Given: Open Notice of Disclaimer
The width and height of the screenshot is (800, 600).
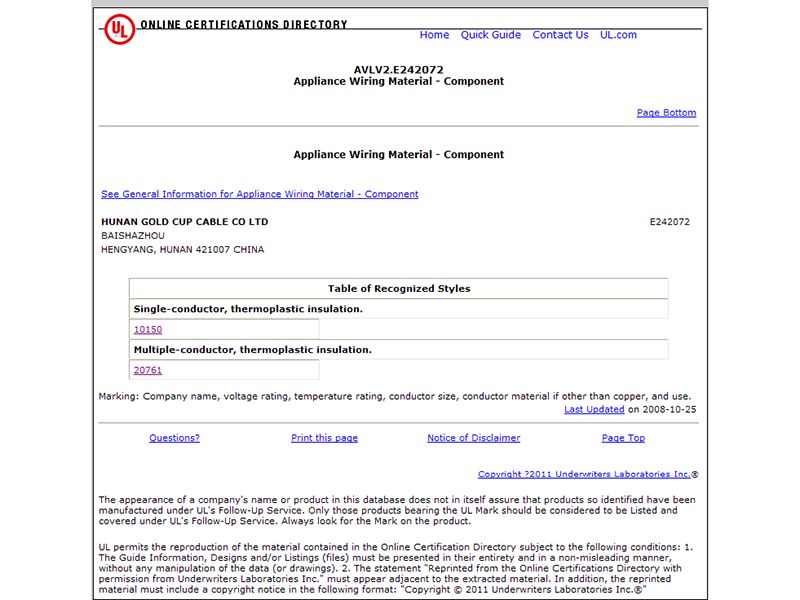Looking at the screenshot, I should (x=473, y=438).
